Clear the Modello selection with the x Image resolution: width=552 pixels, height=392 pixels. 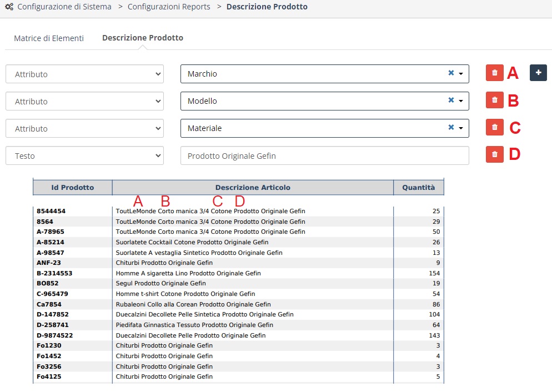coord(451,100)
